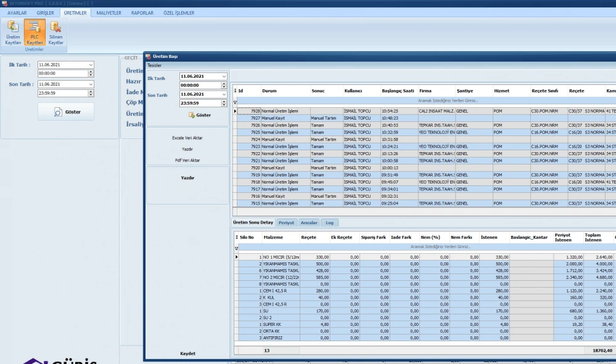Viewport: 616px width, 364px height.
Task: Open Silinen Kayıtlar deleted records
Action: tap(56, 33)
